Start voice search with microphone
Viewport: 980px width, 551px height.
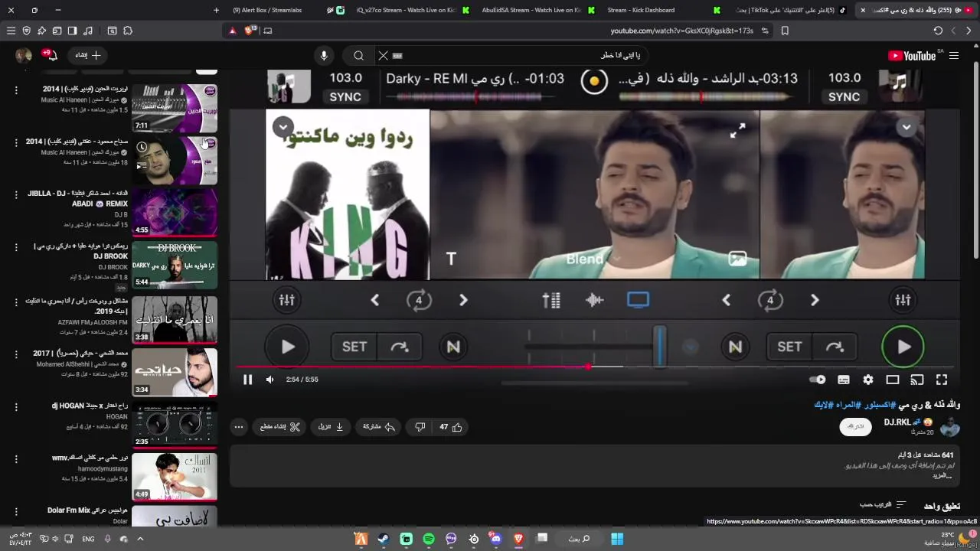point(324,55)
